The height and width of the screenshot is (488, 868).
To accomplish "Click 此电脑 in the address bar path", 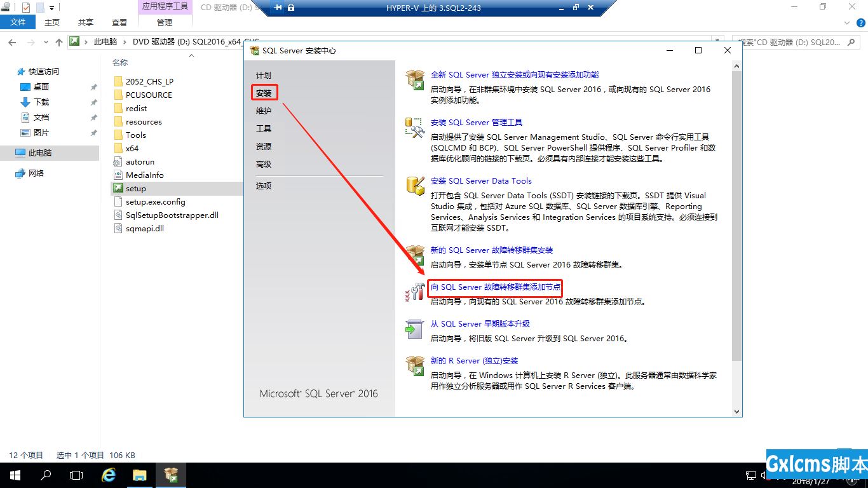I will tap(105, 42).
